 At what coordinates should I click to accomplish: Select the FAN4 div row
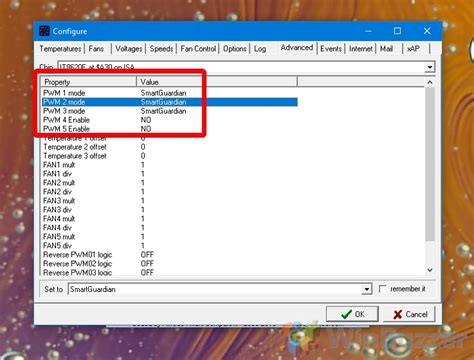click(170, 228)
